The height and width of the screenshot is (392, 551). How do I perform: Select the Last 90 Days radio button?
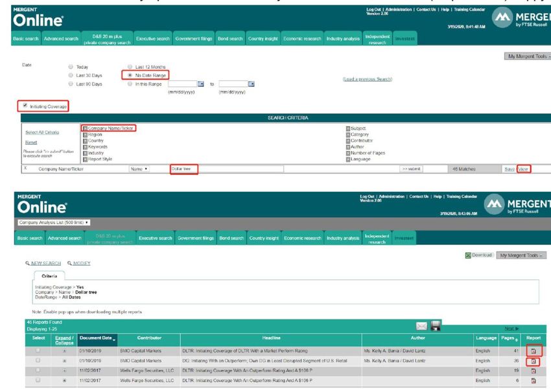71,84
